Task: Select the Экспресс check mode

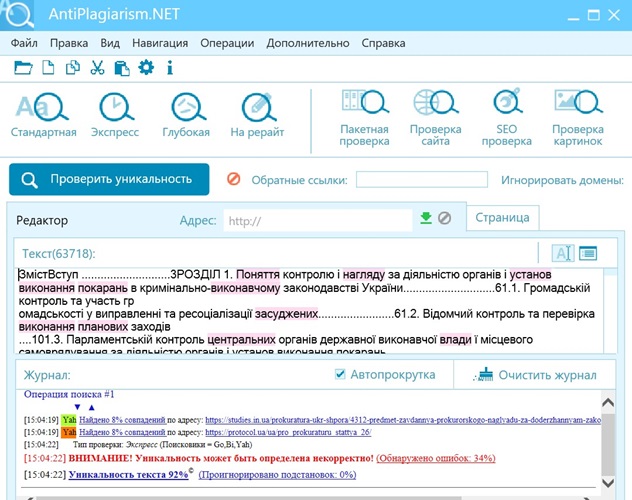Action: (x=115, y=115)
